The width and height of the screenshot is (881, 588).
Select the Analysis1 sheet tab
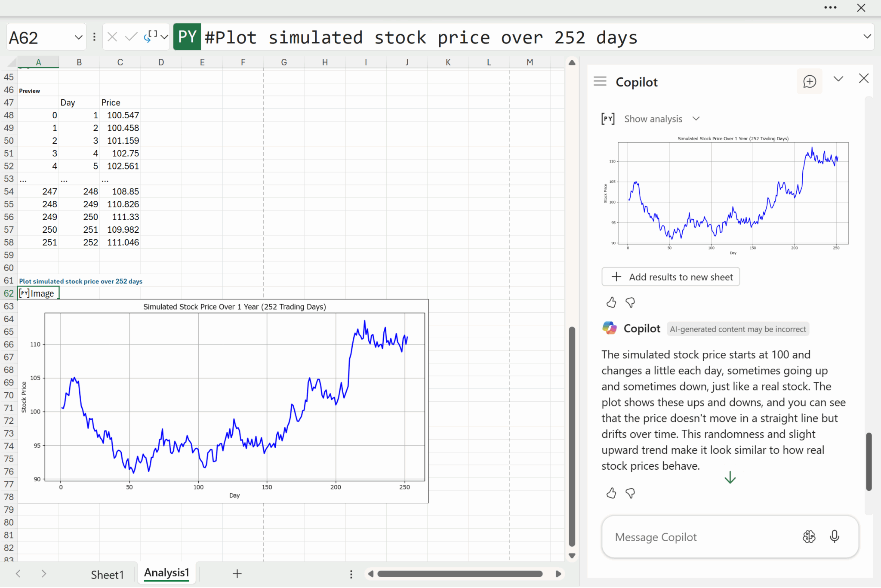(166, 573)
